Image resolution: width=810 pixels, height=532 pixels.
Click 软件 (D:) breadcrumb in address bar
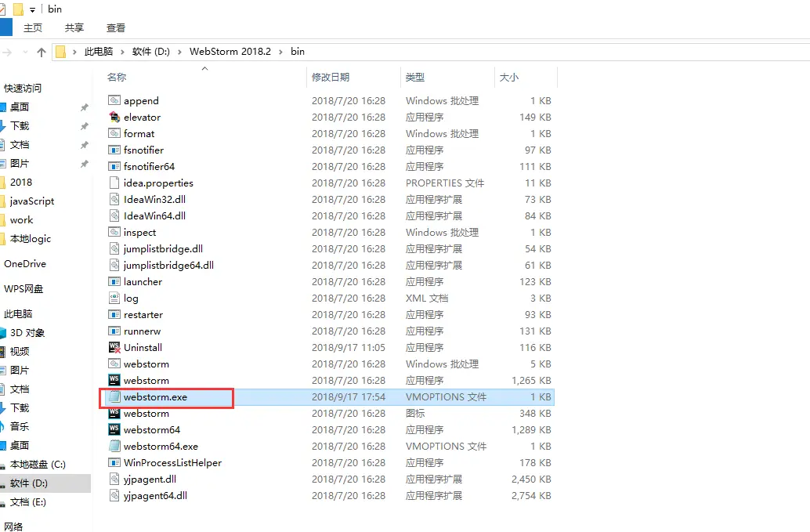point(151,52)
